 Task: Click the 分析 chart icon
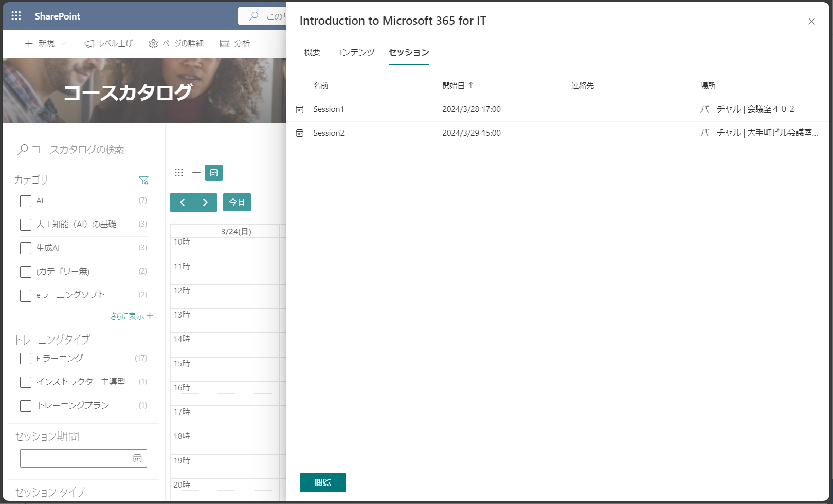225,44
